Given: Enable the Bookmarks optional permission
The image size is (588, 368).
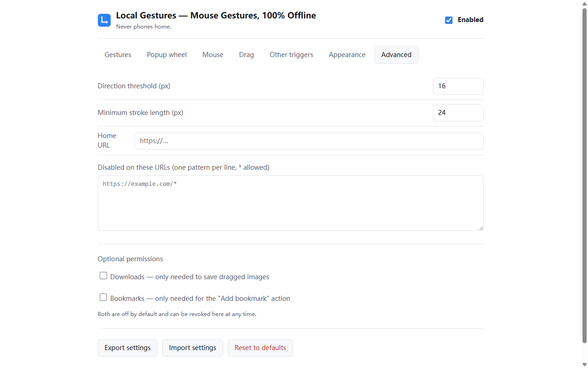Looking at the screenshot, I should (x=103, y=298).
